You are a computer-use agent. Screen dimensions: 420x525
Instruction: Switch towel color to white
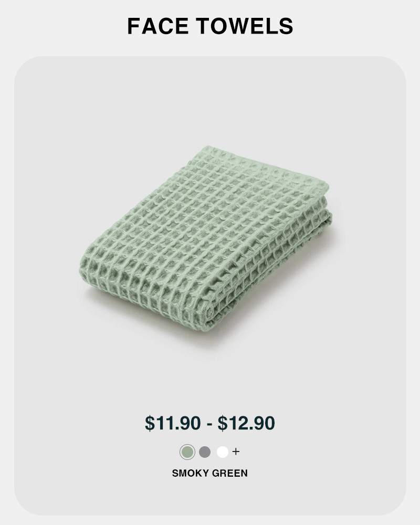pos(223,451)
